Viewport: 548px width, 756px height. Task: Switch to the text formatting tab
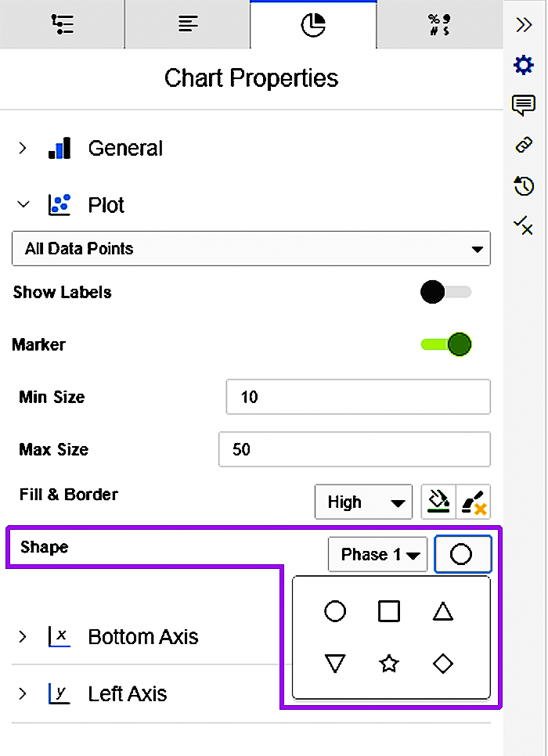click(188, 24)
